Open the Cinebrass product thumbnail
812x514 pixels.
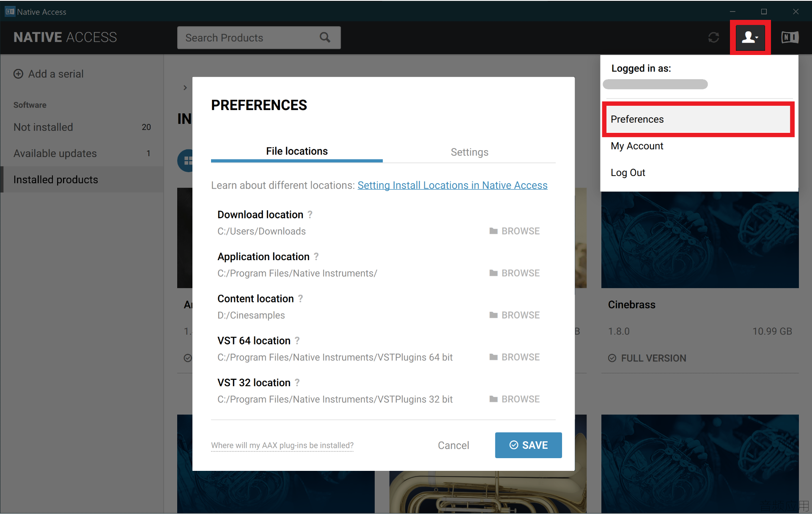coord(700,239)
